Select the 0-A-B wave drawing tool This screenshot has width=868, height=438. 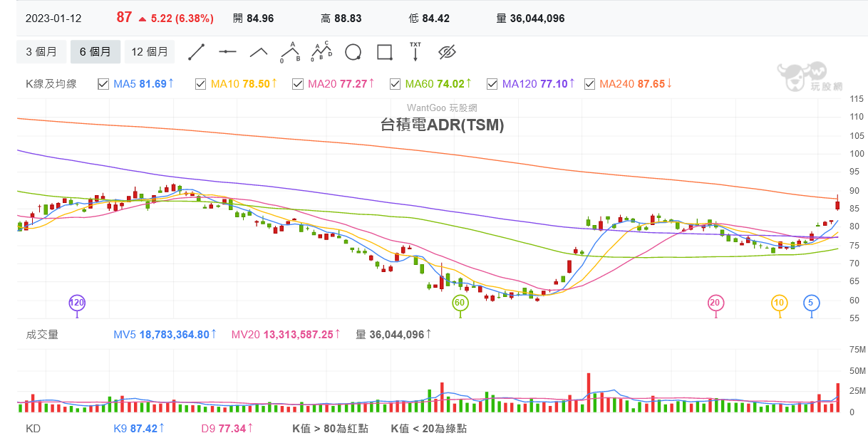[290, 52]
